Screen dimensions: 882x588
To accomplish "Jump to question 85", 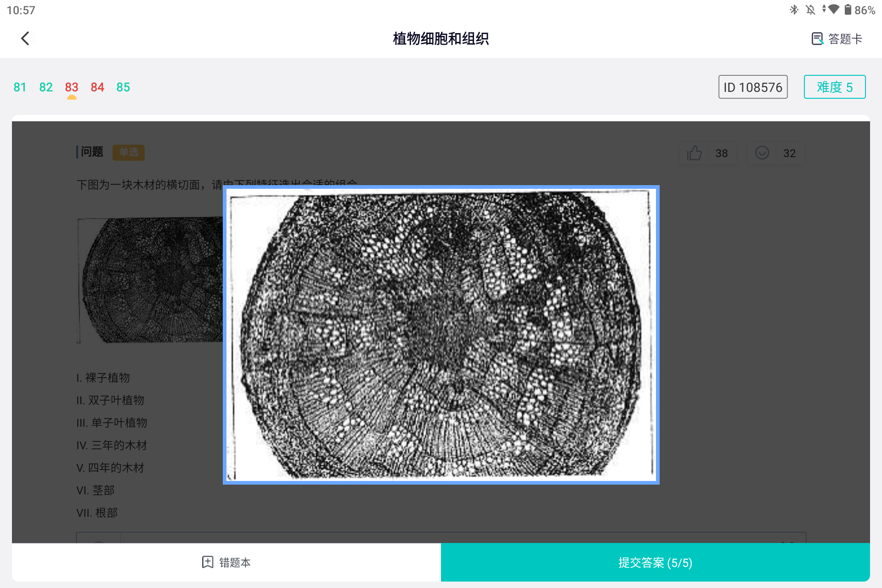I will [x=123, y=87].
